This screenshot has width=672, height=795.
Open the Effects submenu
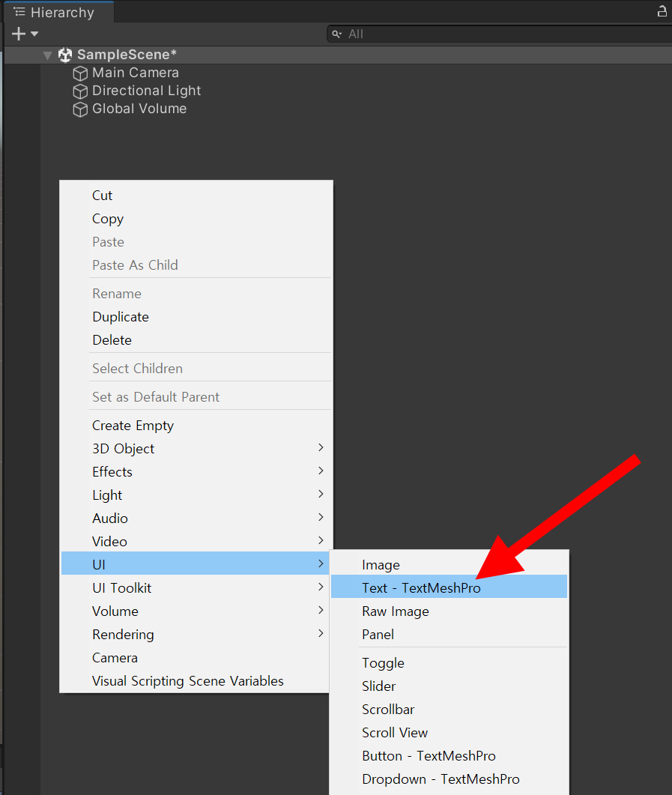tap(196, 472)
